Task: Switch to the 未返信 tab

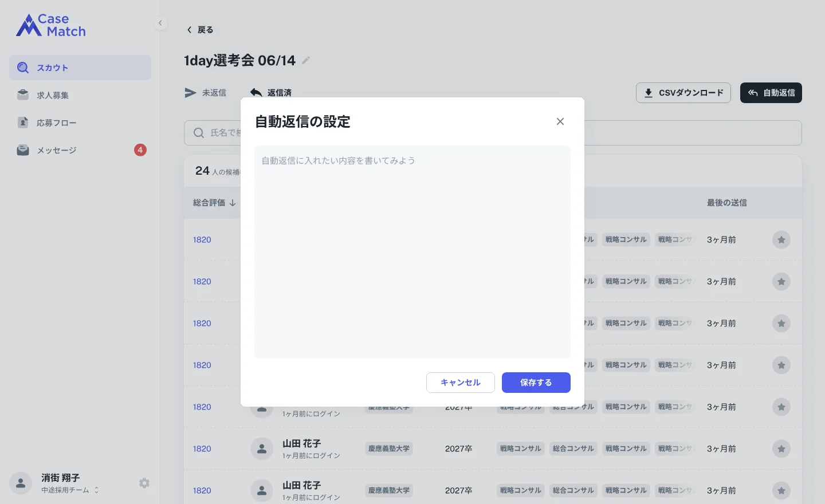Action: click(206, 93)
